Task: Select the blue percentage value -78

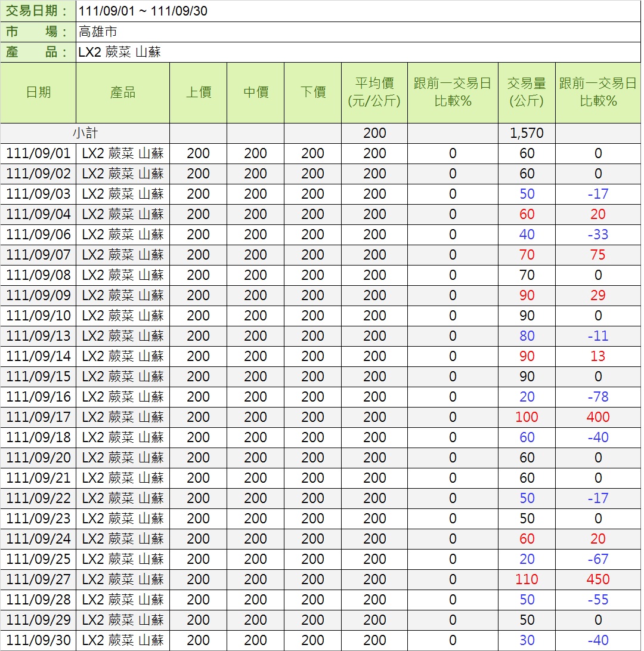Action: 597,397
